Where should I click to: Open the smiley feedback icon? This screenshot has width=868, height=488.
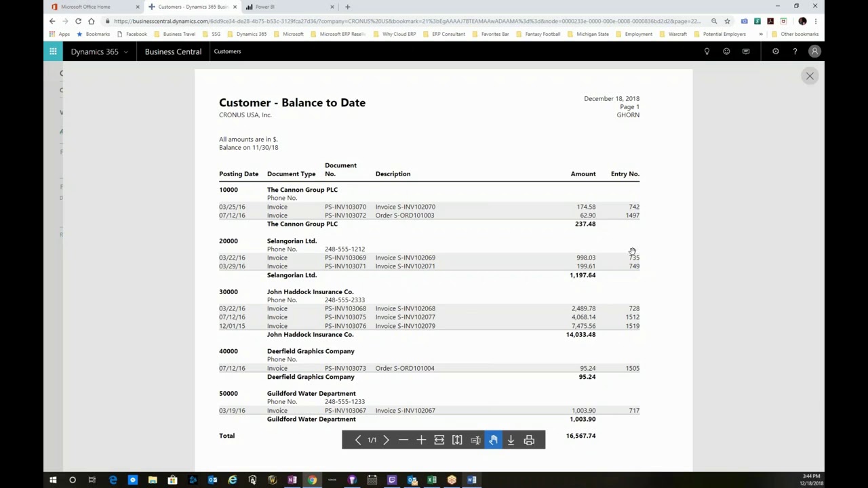[x=726, y=52]
